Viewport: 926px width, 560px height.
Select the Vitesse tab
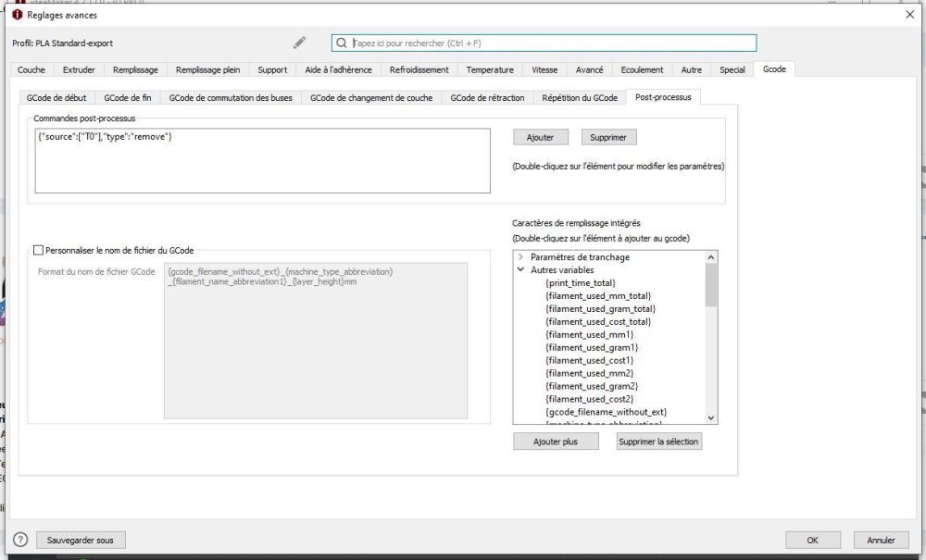point(544,69)
